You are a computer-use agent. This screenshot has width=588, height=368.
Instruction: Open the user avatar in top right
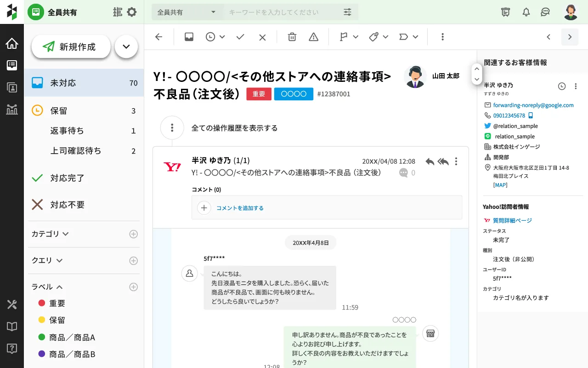coord(571,12)
